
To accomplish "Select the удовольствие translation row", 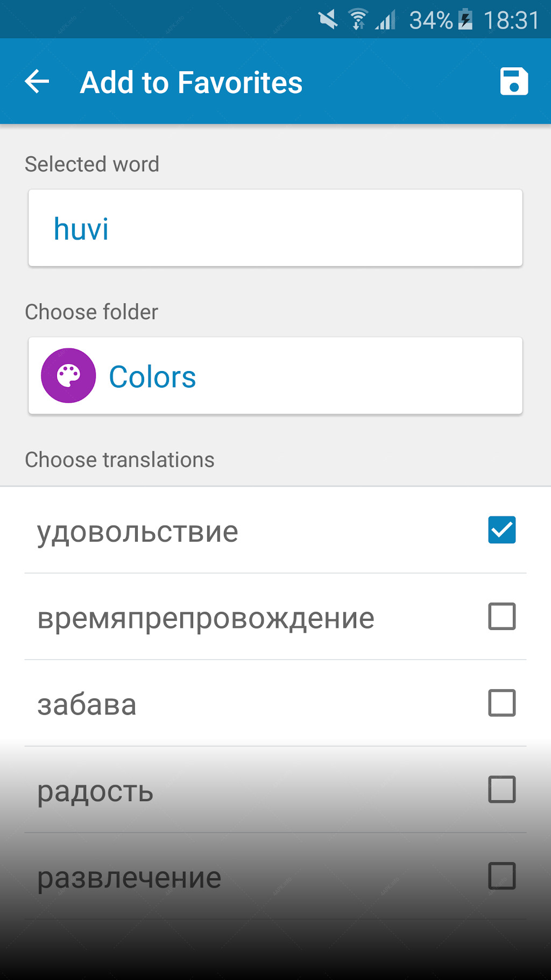I will 275,530.
